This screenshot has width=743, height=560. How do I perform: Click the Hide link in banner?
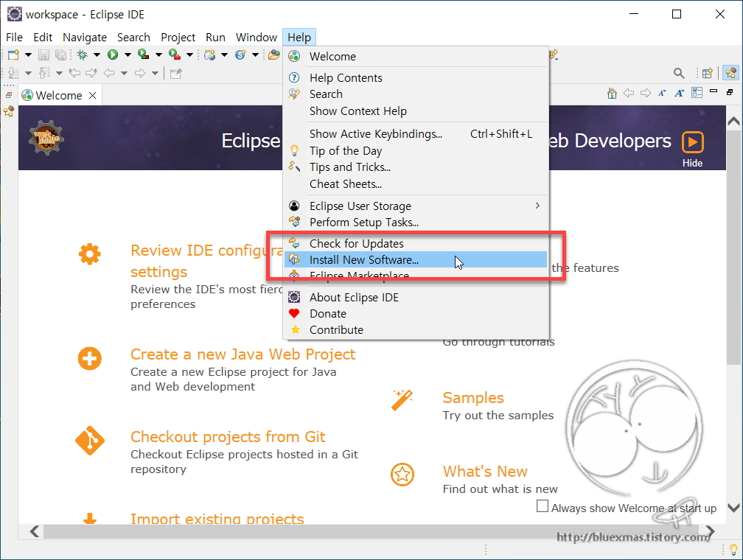point(692,163)
